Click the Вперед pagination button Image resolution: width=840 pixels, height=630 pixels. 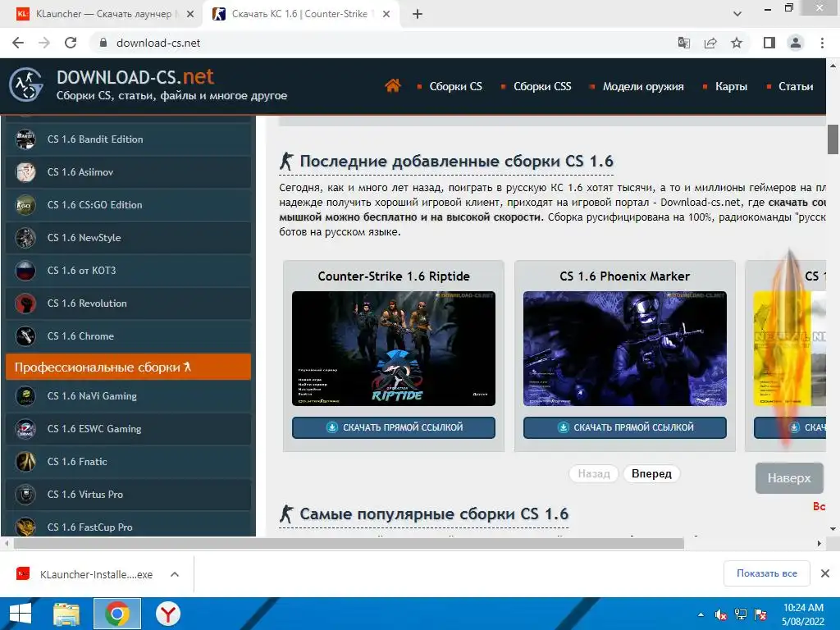[x=651, y=473]
